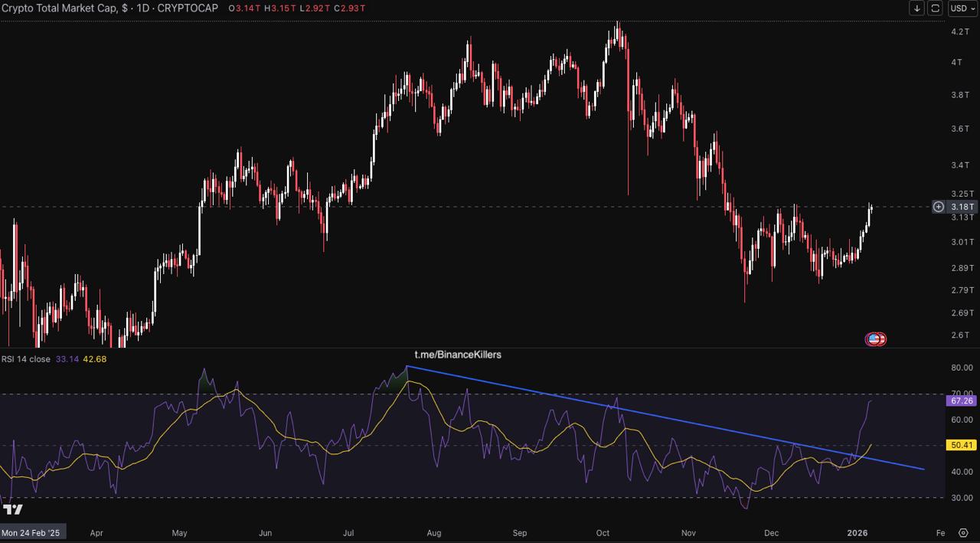The image size is (980, 543).
Task: Click the down-arrow button in top toolbar
Action: coord(916,8)
